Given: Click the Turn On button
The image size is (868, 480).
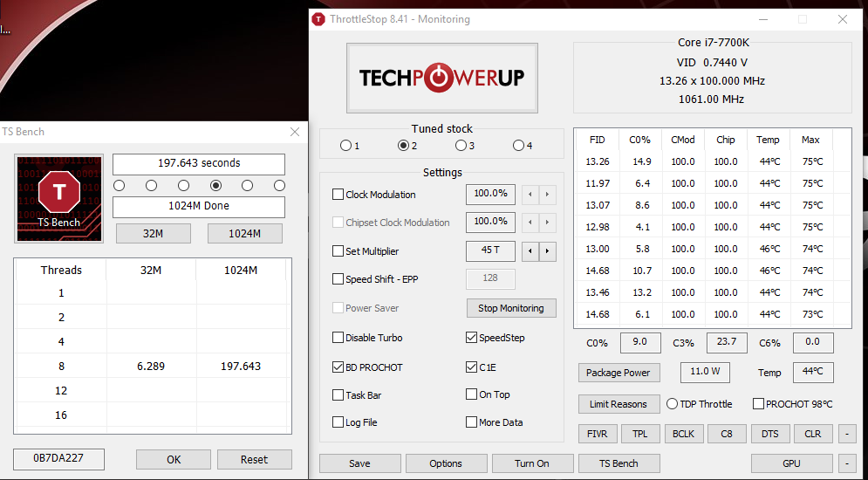Looking at the screenshot, I should (x=532, y=463).
